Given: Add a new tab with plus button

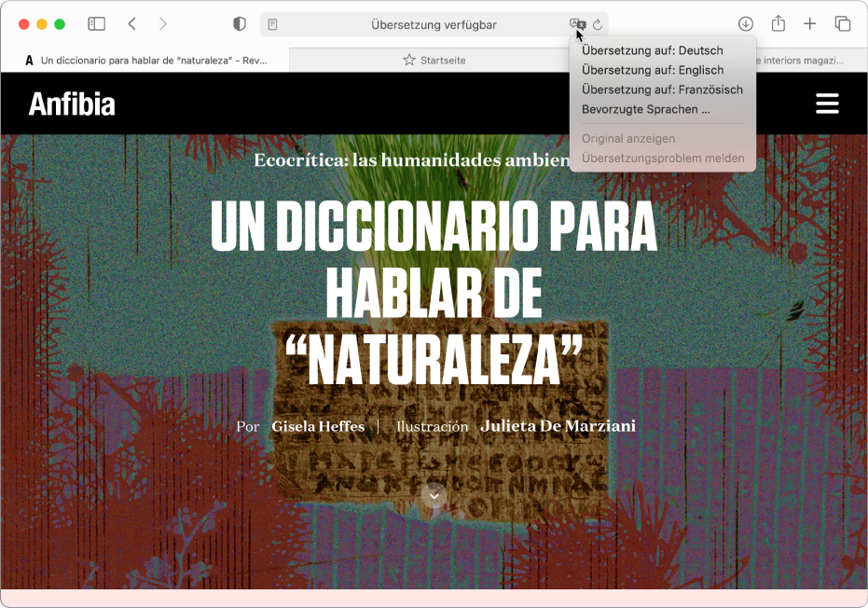Looking at the screenshot, I should pyautogui.click(x=810, y=24).
